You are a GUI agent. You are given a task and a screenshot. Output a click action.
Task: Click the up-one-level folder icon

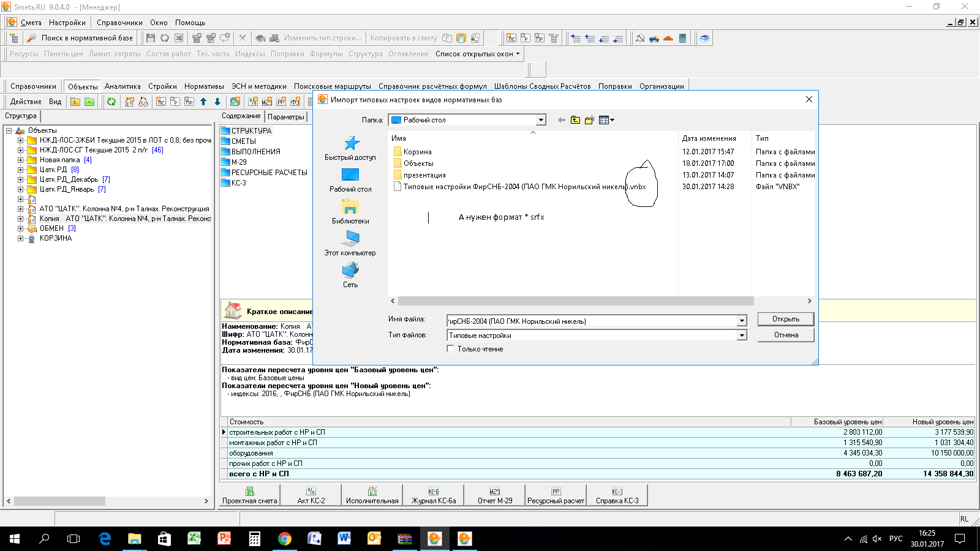[x=575, y=120]
